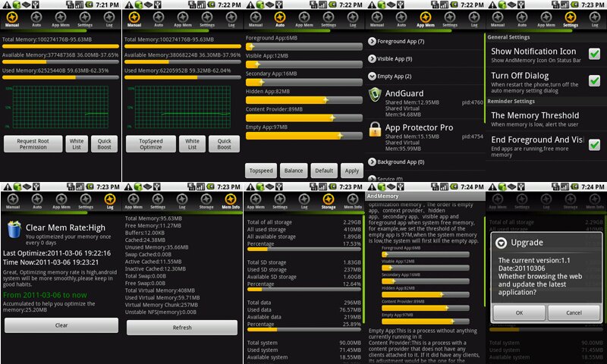607x364 pixels.
Task: Open Log tab on the AndGuard process list screen
Action: coord(473,20)
